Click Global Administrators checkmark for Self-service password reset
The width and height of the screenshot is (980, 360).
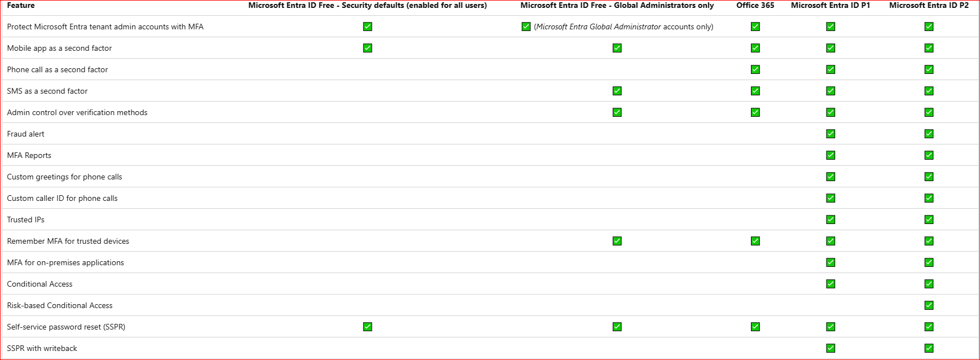point(617,327)
